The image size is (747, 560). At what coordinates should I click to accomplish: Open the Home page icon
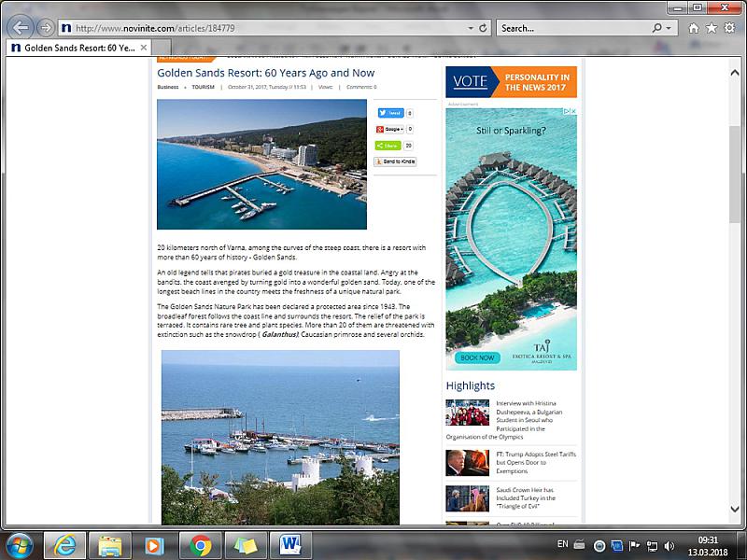point(693,28)
